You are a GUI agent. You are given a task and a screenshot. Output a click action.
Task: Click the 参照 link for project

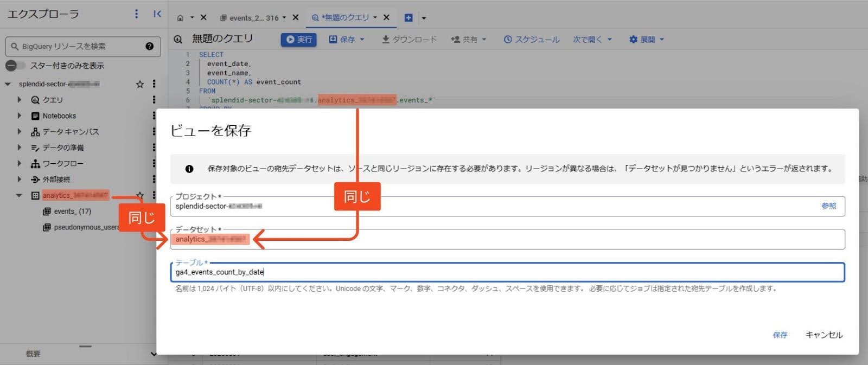coord(828,206)
